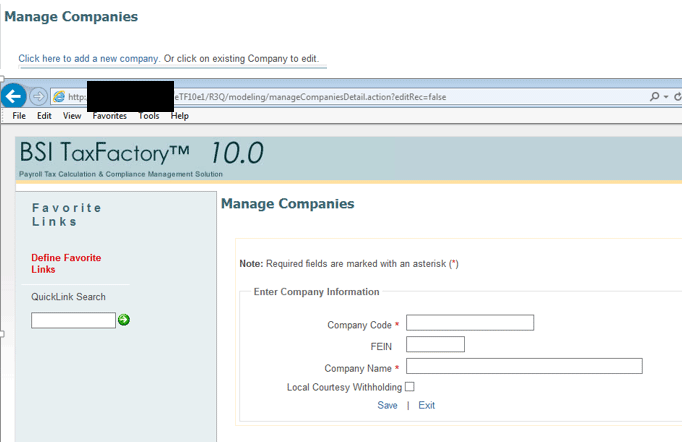The width and height of the screenshot is (682, 442).
Task: Click the Exit link
Action: 426,405
